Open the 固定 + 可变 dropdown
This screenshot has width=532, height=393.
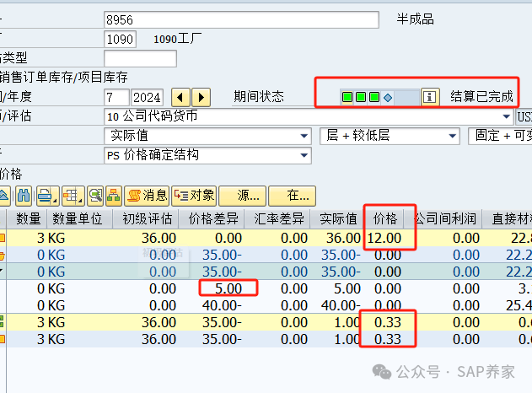(500, 136)
